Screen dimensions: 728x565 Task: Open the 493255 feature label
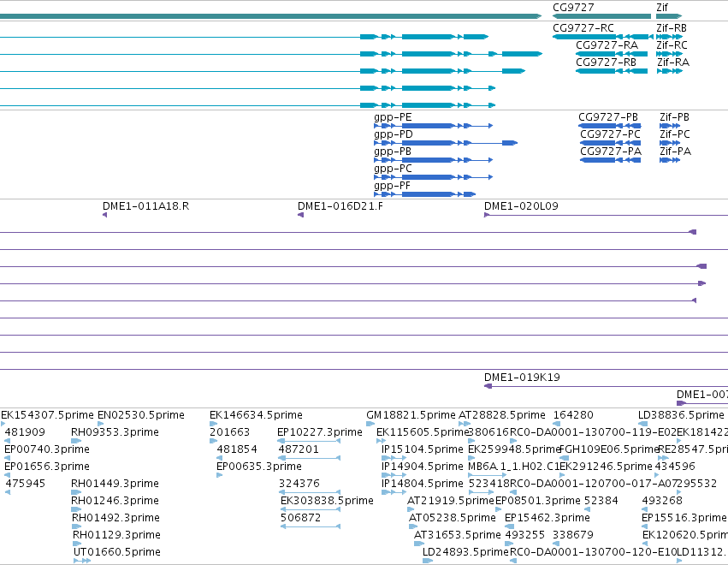(524, 535)
